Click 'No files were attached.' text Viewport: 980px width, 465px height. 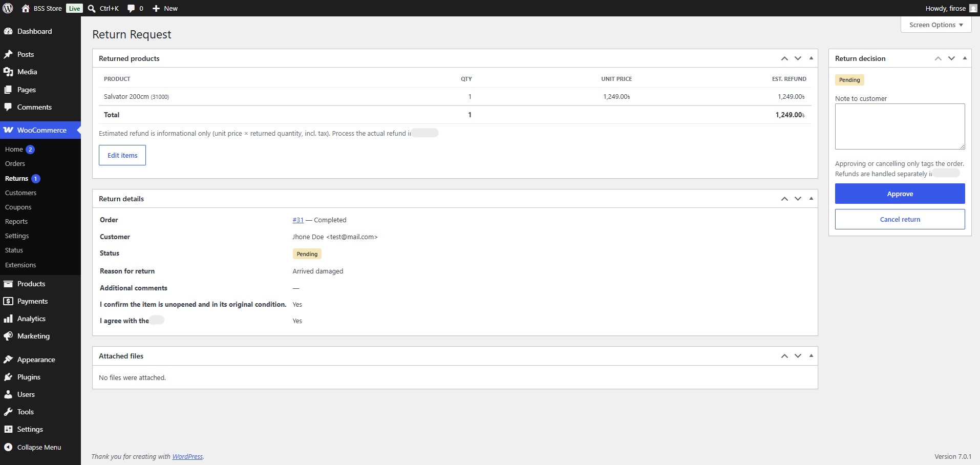(132, 378)
